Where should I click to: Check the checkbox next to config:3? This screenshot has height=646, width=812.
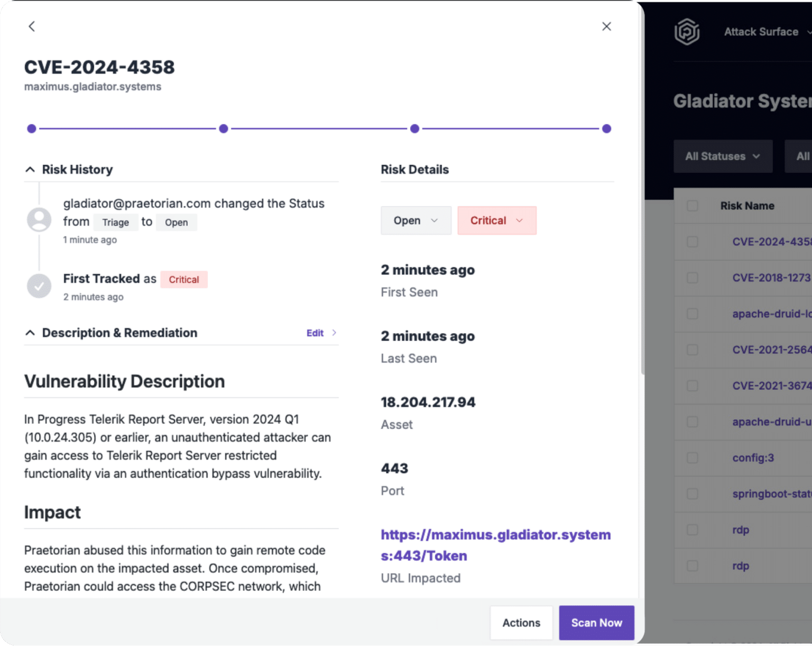693,458
